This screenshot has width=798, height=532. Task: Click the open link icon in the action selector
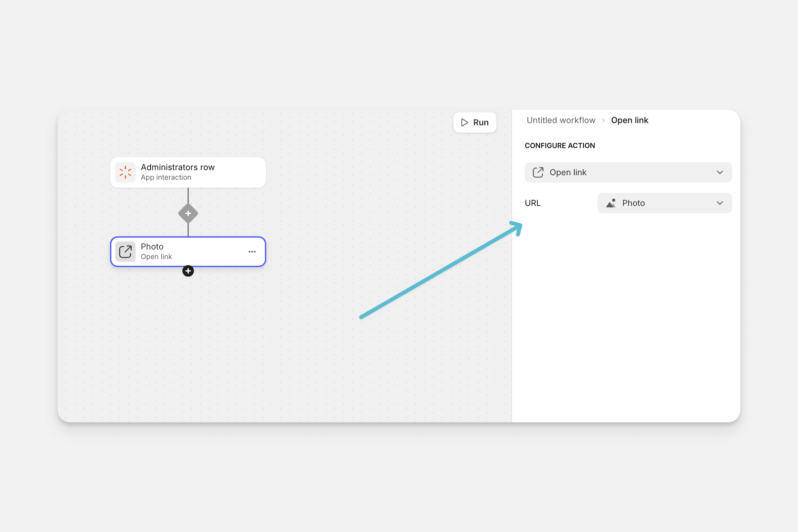coord(538,172)
